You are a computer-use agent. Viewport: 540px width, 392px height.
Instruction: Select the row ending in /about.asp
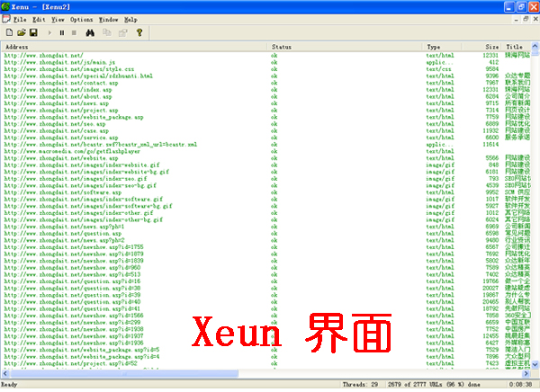[x=267, y=97]
